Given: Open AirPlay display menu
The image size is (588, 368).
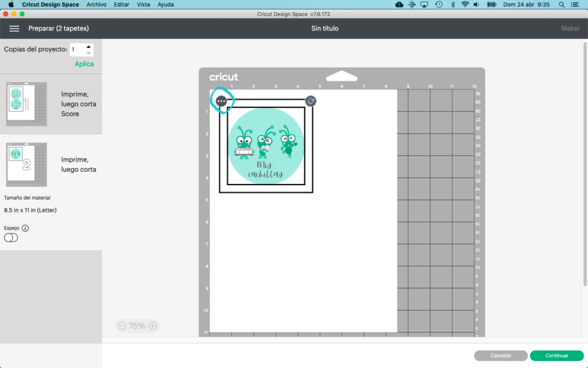Looking at the screenshot, I should pos(424,5).
